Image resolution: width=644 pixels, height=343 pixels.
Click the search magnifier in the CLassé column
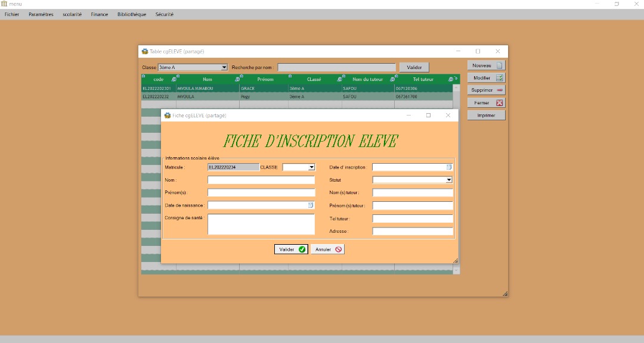[339, 79]
